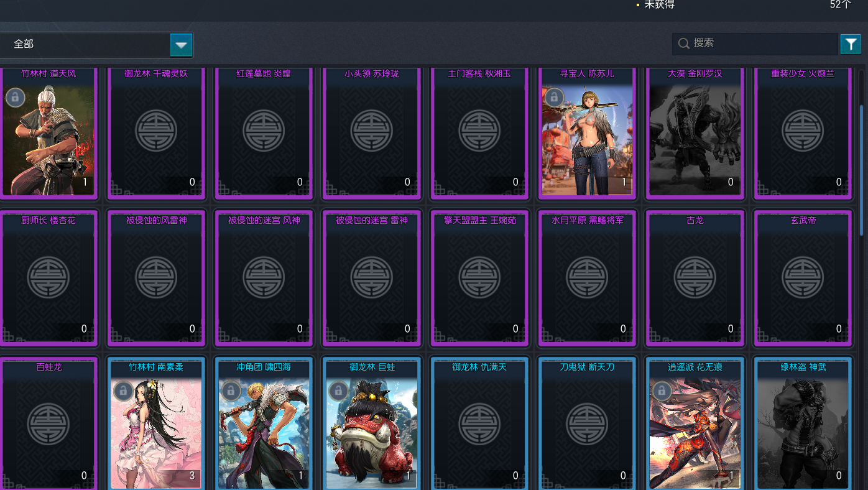Click the 刀鬼狱 断天刀 card title

[587, 367]
